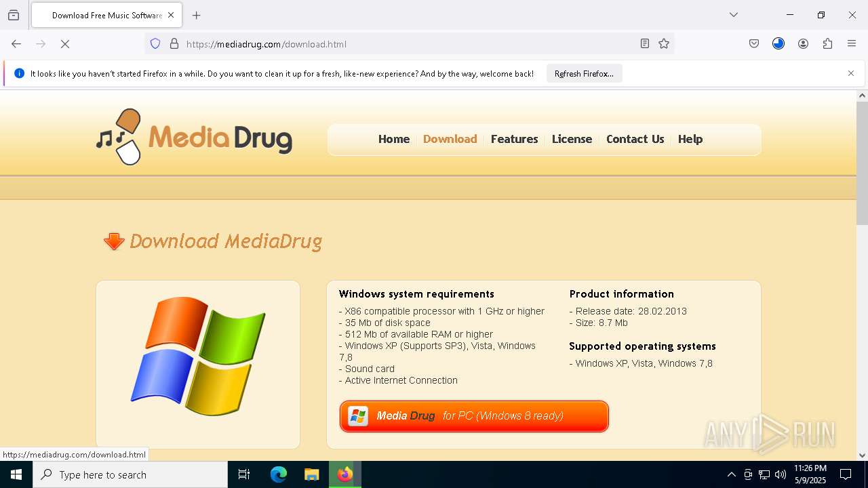The height and width of the screenshot is (488, 868).
Task: Open File Explorer from taskbar
Action: [x=312, y=474]
